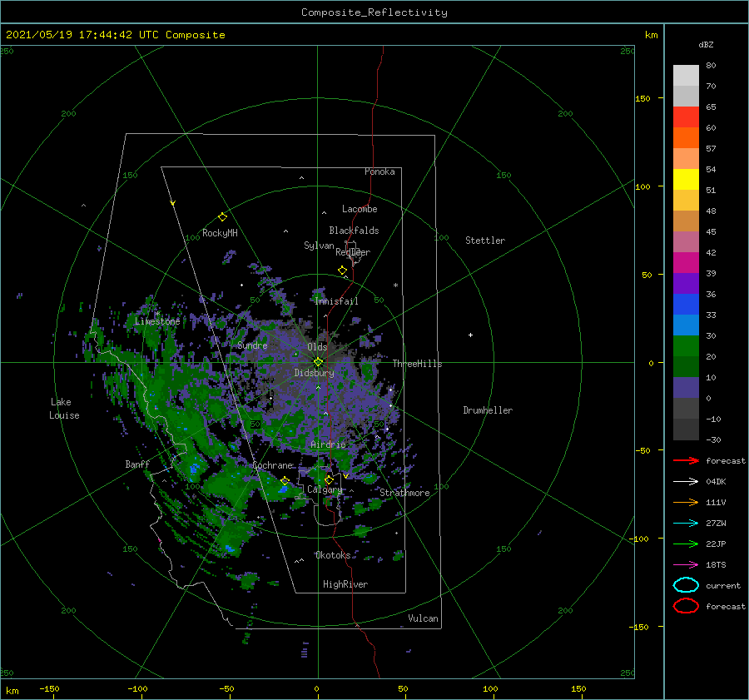Click the yellow diamond marker near Cochrane

285,480
